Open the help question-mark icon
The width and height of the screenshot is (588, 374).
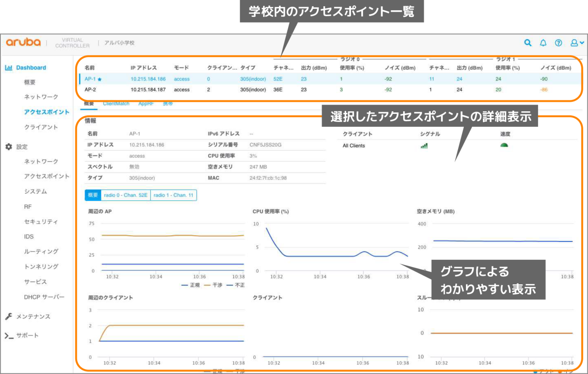(x=559, y=43)
